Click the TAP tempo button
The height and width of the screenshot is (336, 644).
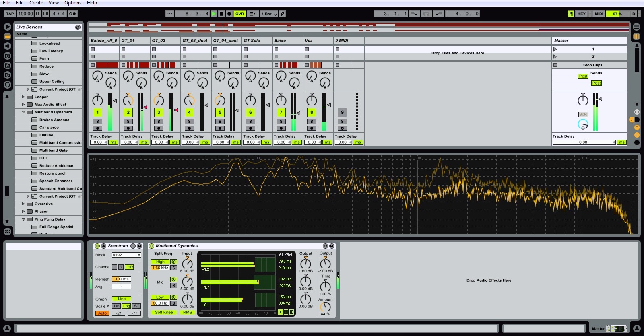pos(10,14)
